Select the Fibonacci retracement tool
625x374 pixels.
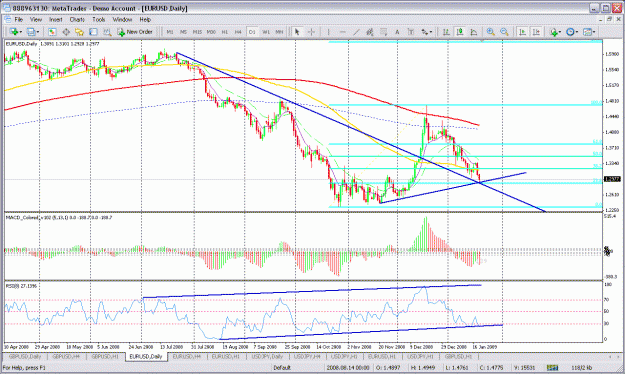click(x=383, y=32)
